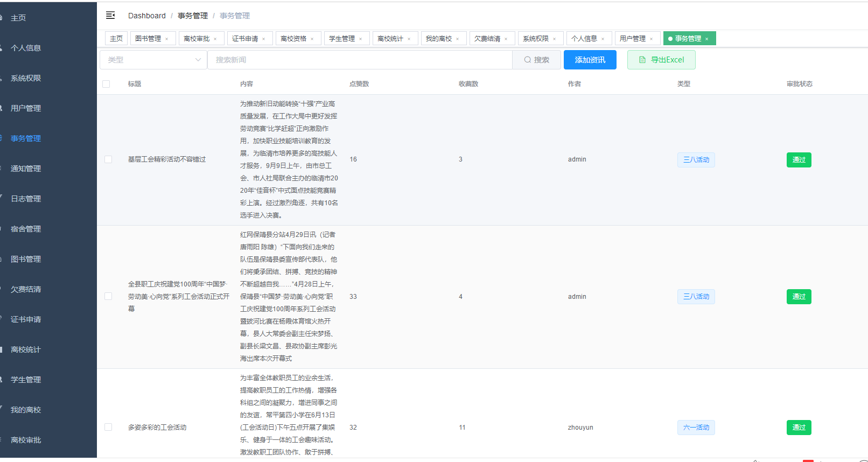Open 离校审批 in the sidebar
This screenshot has height=462, width=868.
[48, 440]
